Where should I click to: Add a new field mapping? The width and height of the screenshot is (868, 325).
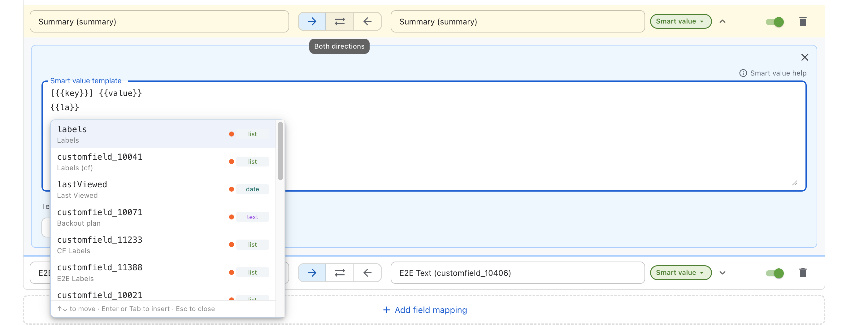(x=425, y=310)
